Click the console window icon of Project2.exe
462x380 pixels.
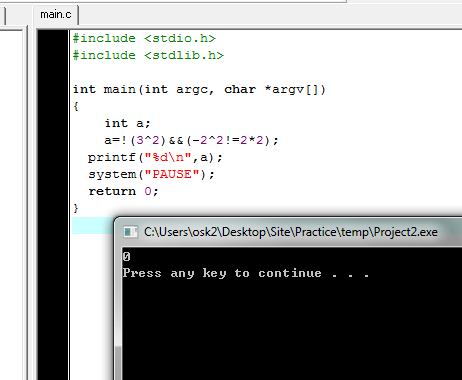pyautogui.click(x=130, y=232)
